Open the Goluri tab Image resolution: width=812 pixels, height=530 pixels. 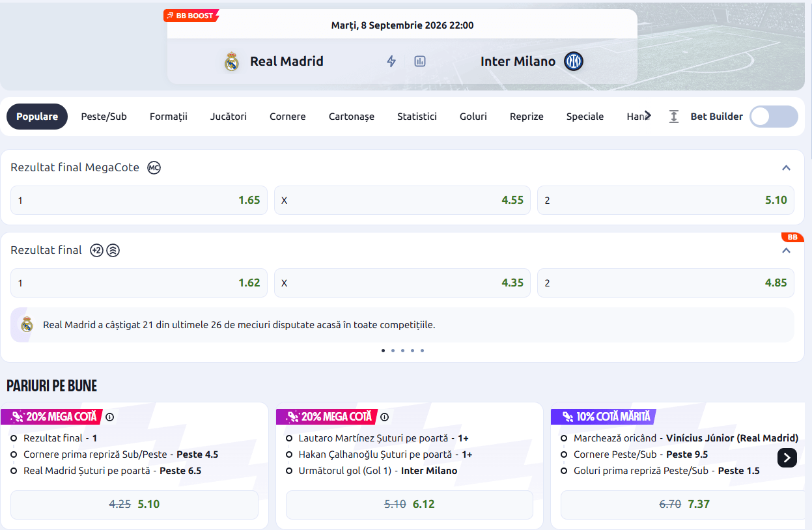click(473, 117)
